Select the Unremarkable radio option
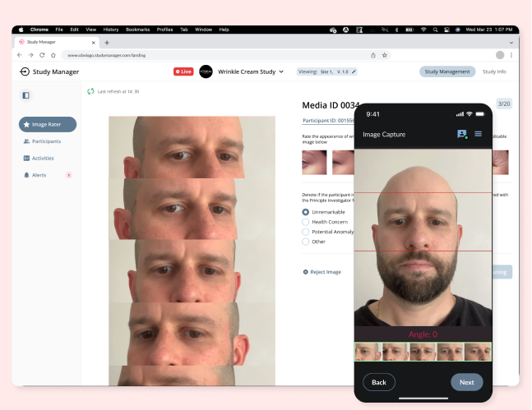This screenshot has height=410, width=532. click(306, 212)
